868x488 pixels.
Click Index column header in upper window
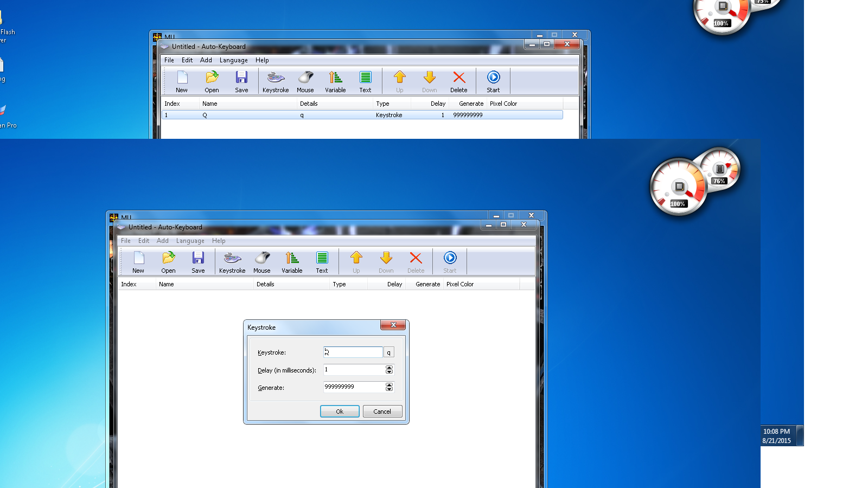180,104
